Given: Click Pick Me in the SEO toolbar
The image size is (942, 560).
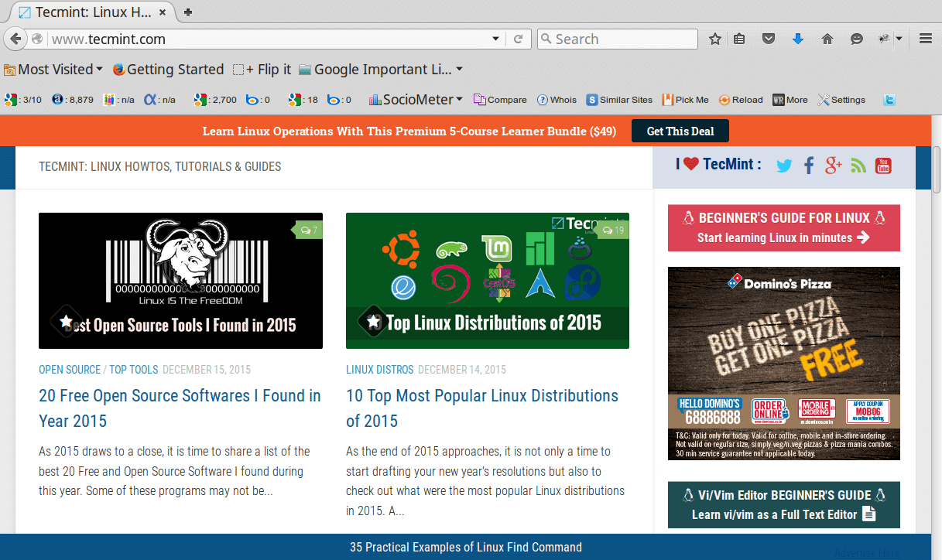Looking at the screenshot, I should (x=685, y=100).
